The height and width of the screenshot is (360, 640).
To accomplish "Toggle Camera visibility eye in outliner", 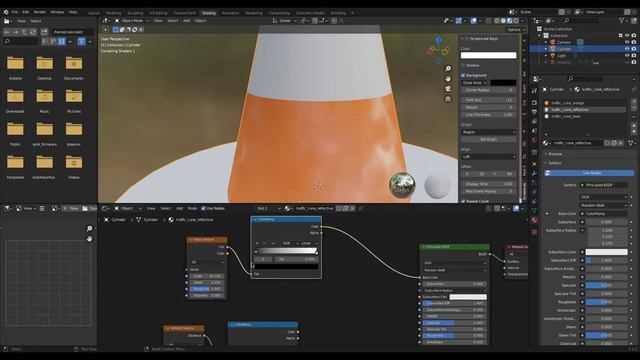I will click(x=627, y=42).
